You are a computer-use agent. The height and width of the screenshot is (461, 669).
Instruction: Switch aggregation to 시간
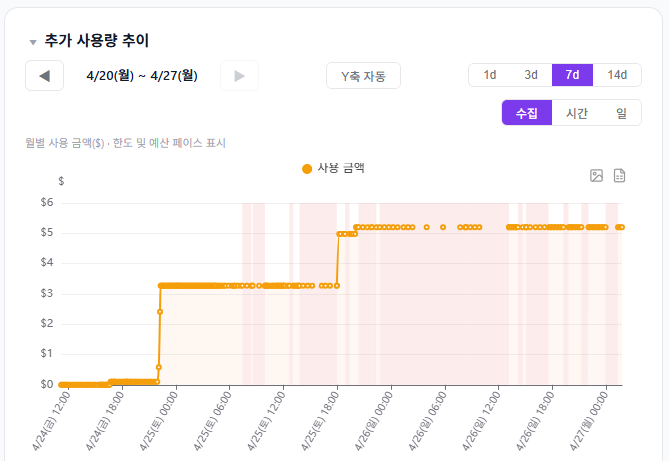577,113
